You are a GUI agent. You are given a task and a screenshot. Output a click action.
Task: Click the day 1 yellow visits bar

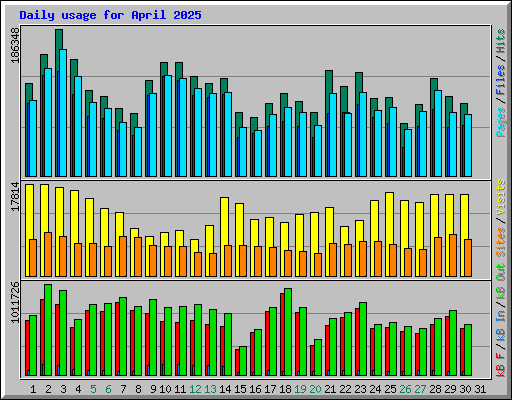pyautogui.click(x=29, y=212)
